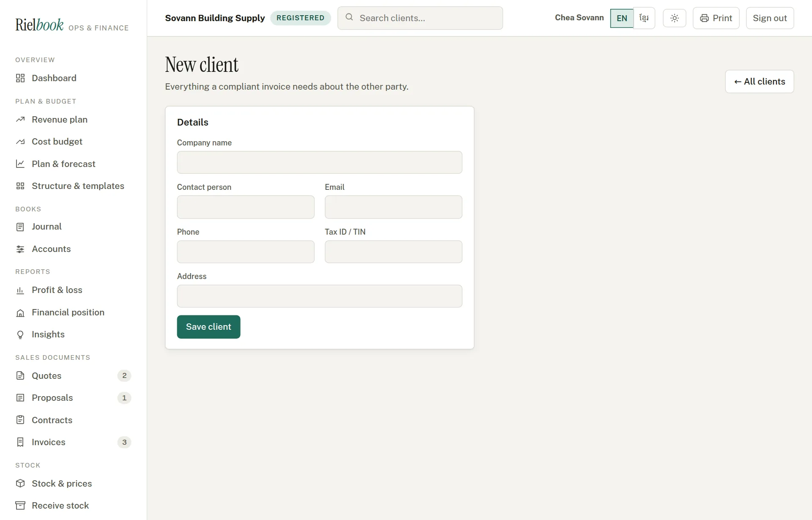Open the Plan & forecast line-chart icon

coord(20,164)
